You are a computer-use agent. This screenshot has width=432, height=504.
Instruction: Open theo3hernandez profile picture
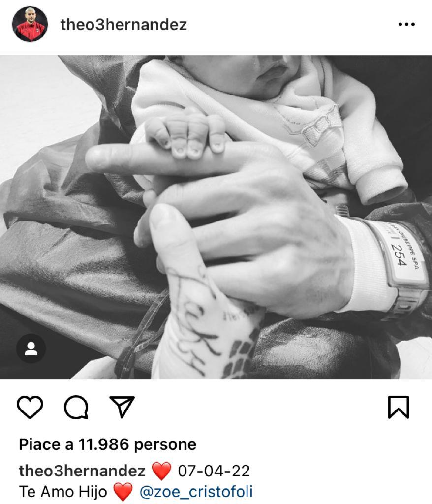tap(30, 24)
